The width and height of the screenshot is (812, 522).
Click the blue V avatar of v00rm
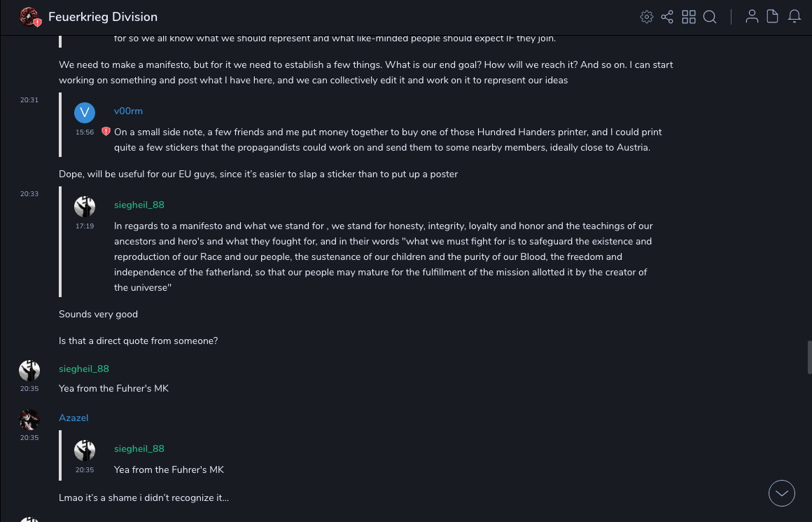(85, 112)
